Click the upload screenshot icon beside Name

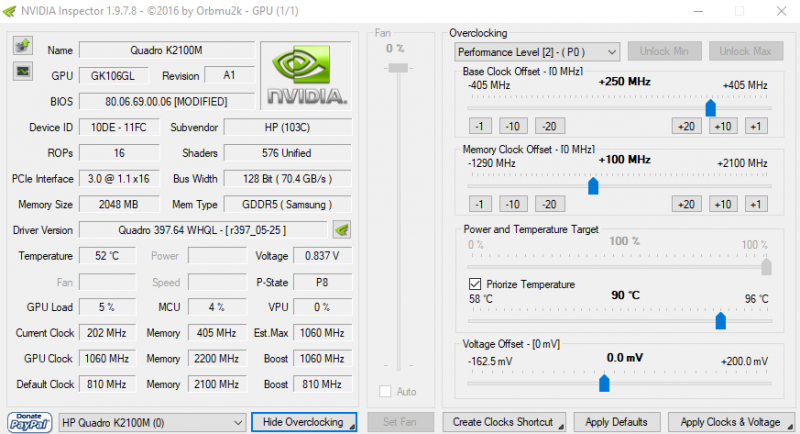[x=22, y=46]
